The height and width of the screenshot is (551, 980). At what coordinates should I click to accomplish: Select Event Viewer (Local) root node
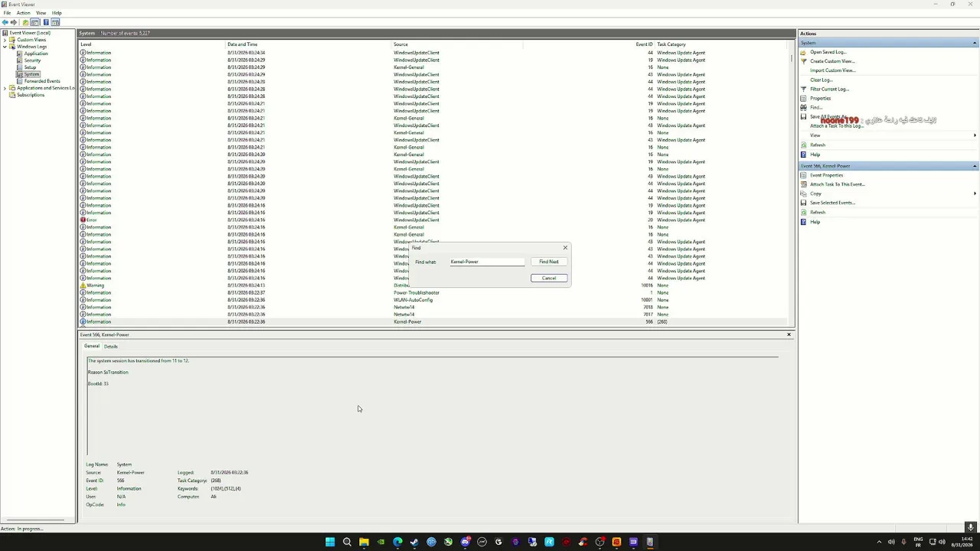30,33
